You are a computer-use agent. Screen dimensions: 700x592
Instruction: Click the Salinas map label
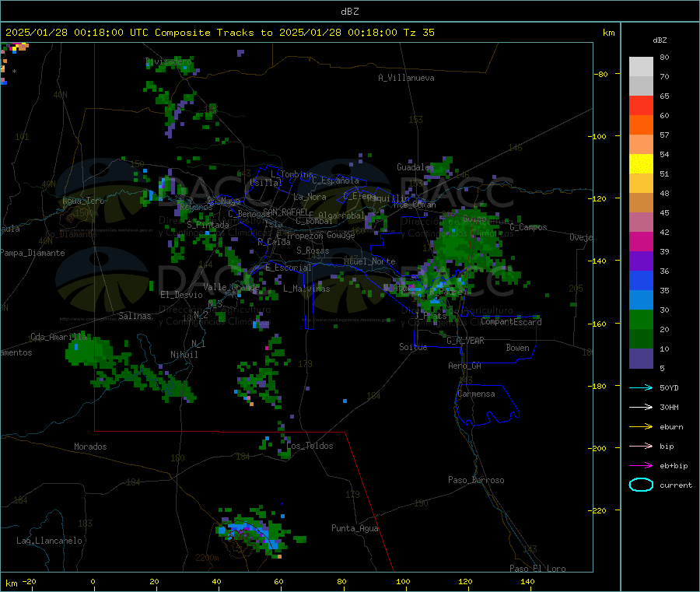click(135, 316)
